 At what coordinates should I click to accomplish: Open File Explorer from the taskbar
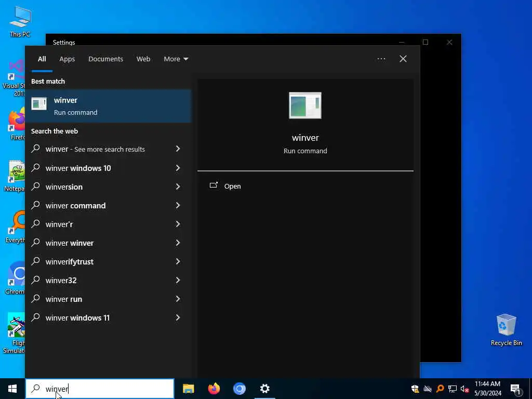click(188, 389)
